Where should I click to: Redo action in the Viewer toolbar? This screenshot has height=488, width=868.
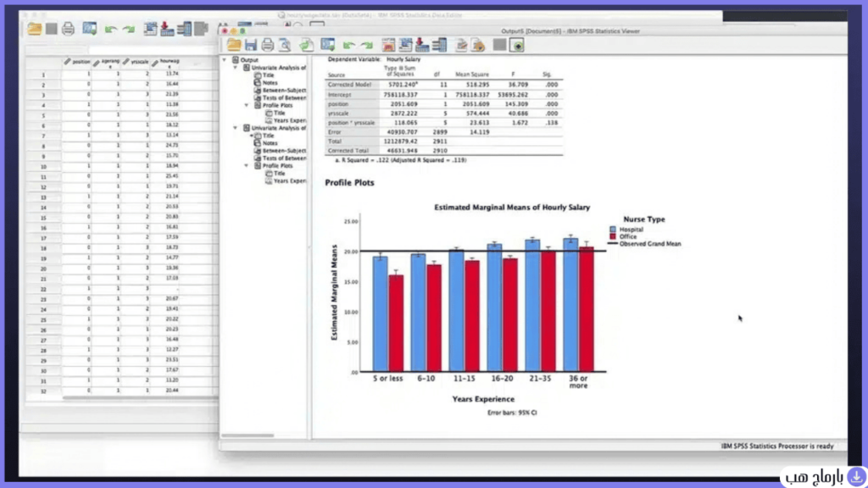[366, 46]
